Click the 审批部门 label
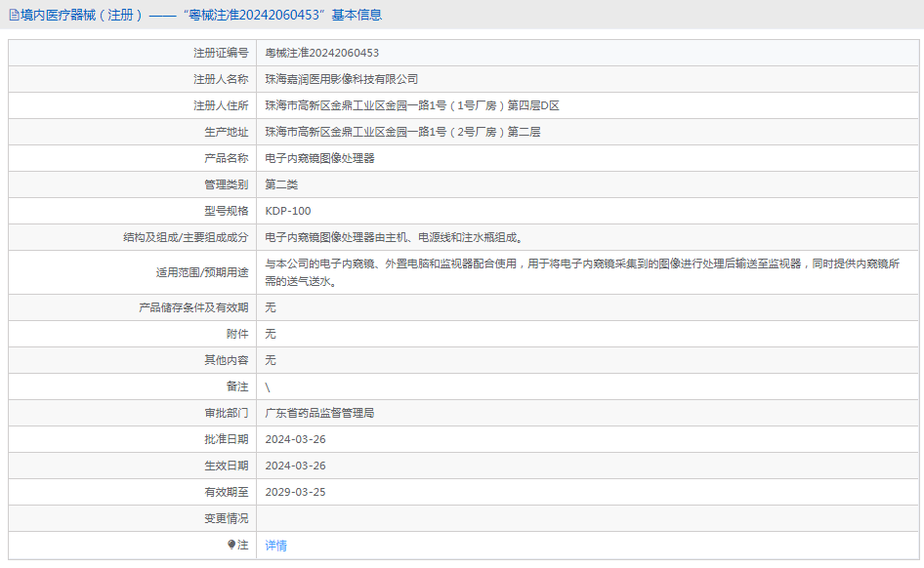Screen dimensions: 924x568 point(227,413)
